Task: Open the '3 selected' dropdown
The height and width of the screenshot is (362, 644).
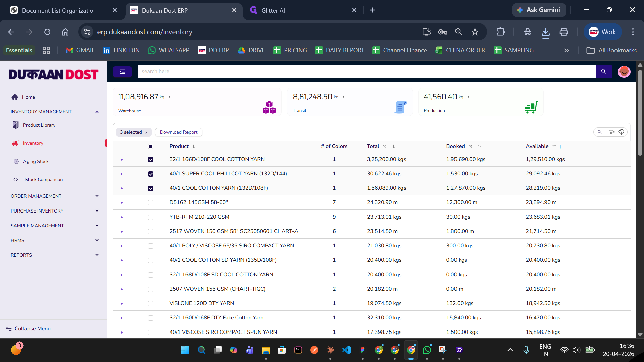Action: (x=133, y=132)
